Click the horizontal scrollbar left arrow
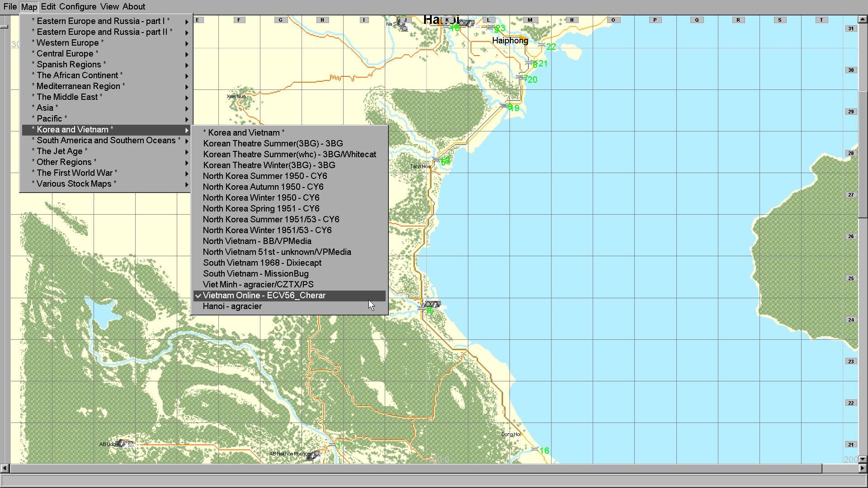868x488 pixels. [x=5, y=468]
